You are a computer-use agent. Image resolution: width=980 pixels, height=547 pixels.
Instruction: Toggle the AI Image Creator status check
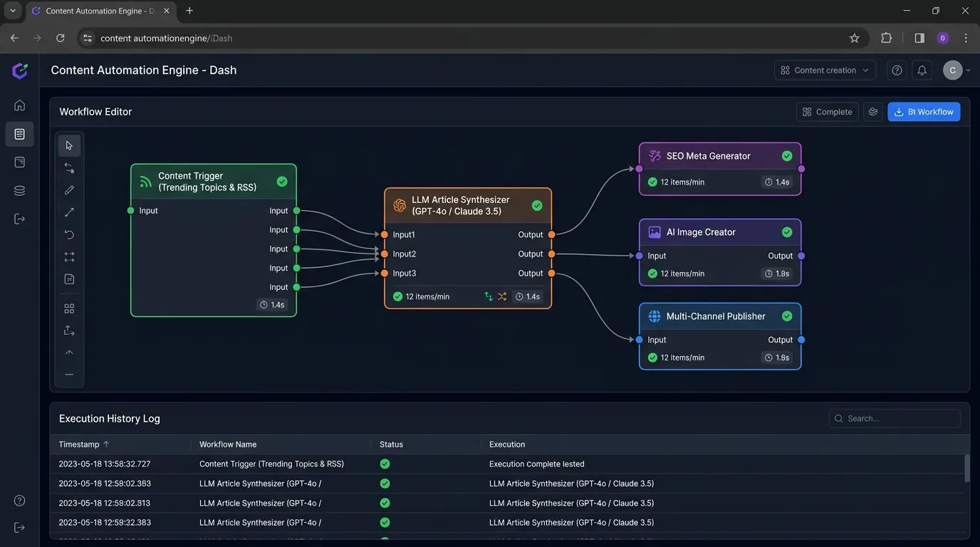[787, 232]
